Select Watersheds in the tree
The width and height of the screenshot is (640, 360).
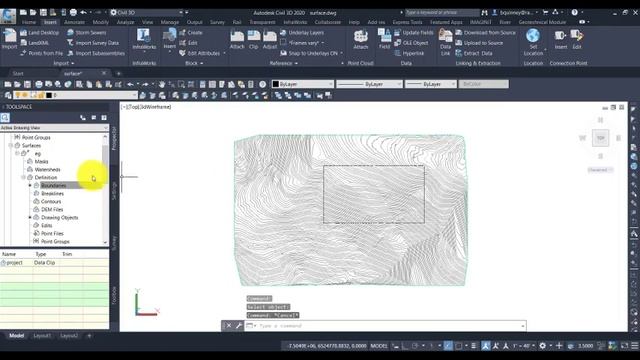point(47,169)
